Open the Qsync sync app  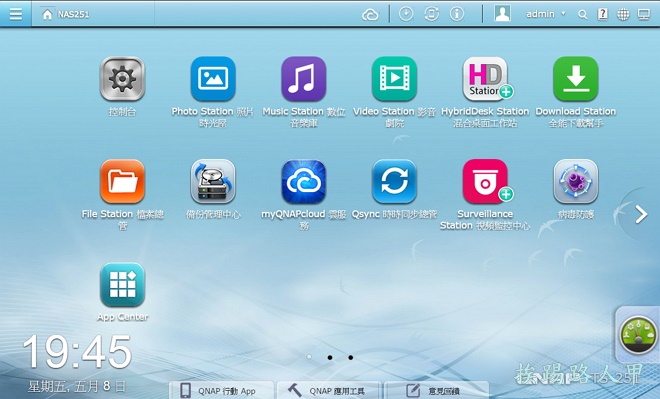coord(394,181)
